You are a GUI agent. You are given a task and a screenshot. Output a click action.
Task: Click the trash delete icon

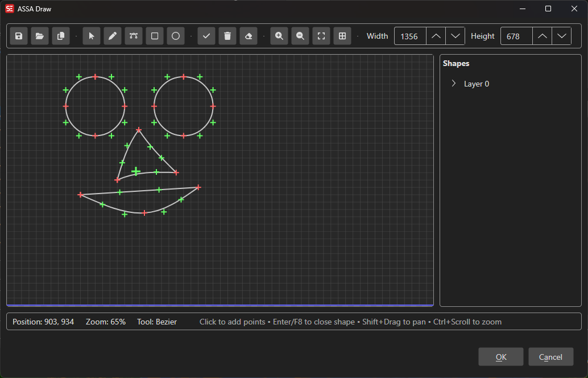(227, 35)
